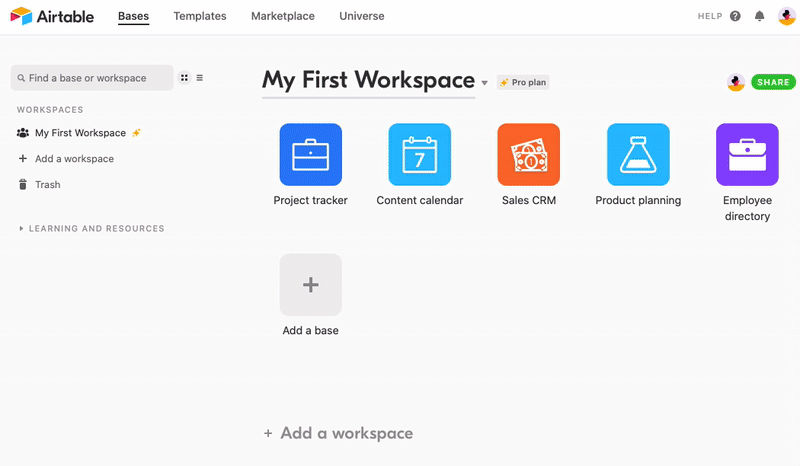
Task: Click the Add a base label
Action: (x=310, y=330)
